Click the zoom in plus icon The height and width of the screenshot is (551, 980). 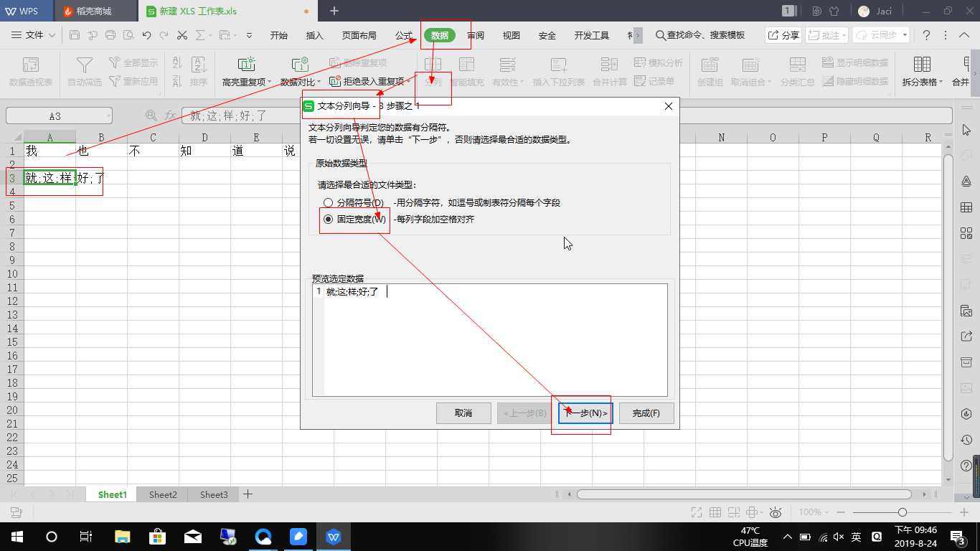click(x=964, y=512)
